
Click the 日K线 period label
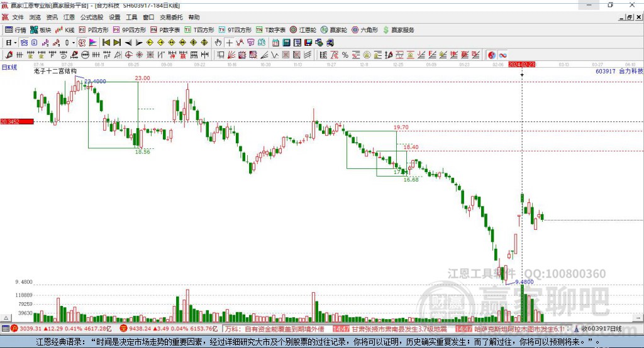coord(9,67)
